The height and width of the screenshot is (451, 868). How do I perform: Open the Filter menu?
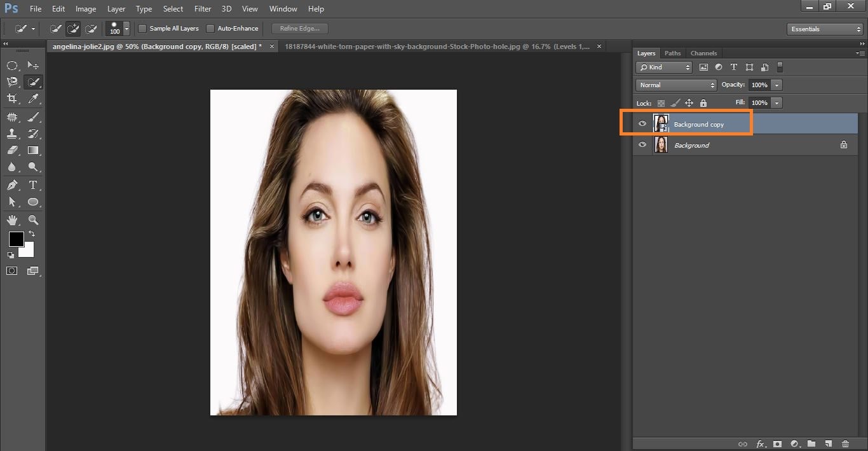(x=202, y=9)
